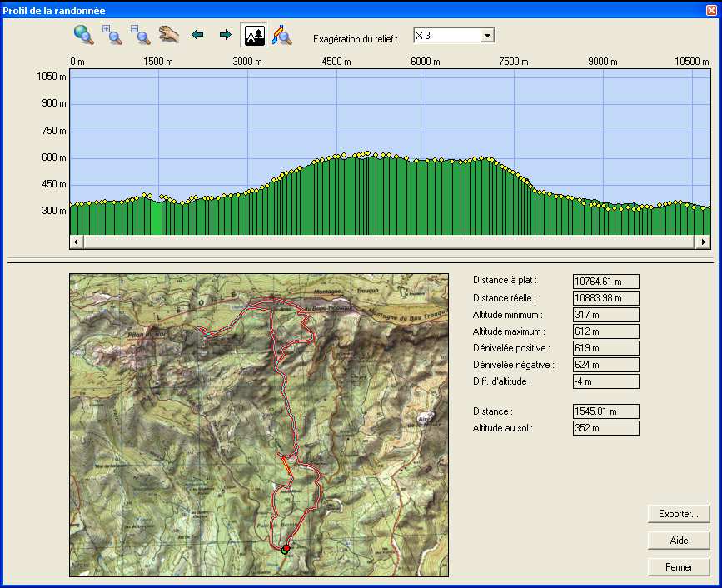Click the Fermer button
This screenshot has width=722, height=588.
click(x=679, y=567)
